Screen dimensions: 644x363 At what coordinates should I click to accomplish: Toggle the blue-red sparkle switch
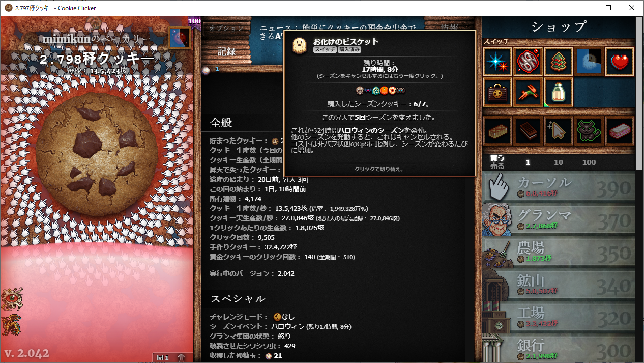tap(497, 62)
